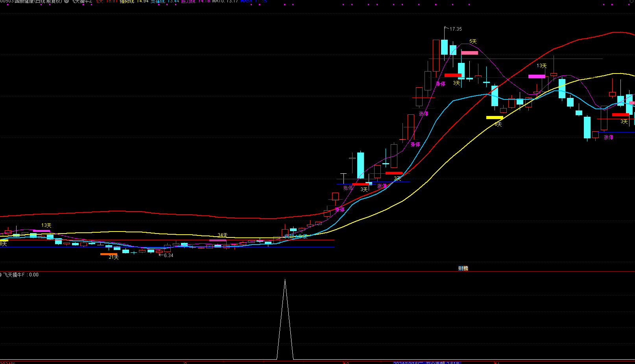Click the 21天 label under the orange bar
This screenshot has width=635, height=364.
point(114,257)
